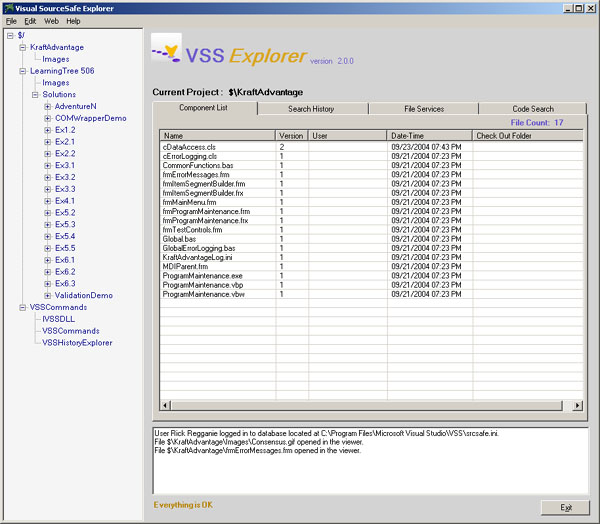Click the list's right scroll arrow
Screen dimensions: 600x524
click(x=577, y=405)
